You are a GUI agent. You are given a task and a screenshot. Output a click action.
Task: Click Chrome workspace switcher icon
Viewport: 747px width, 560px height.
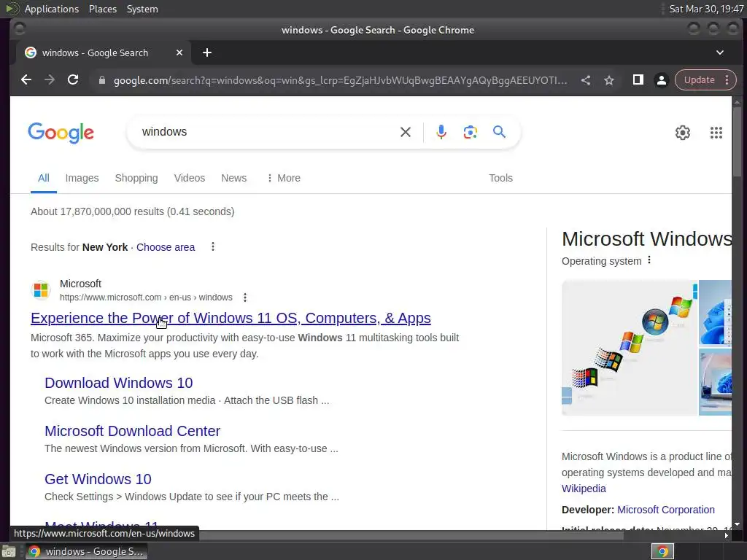coord(662,551)
